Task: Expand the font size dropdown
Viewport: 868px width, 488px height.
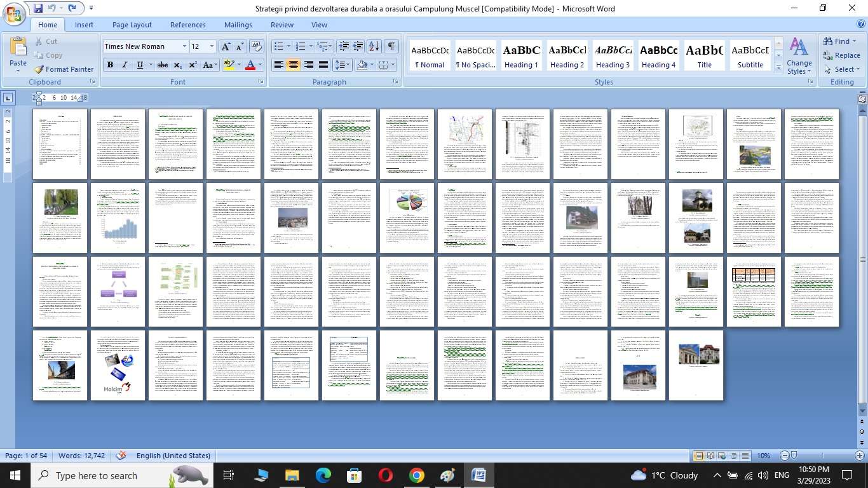Action: pyautogui.click(x=212, y=46)
